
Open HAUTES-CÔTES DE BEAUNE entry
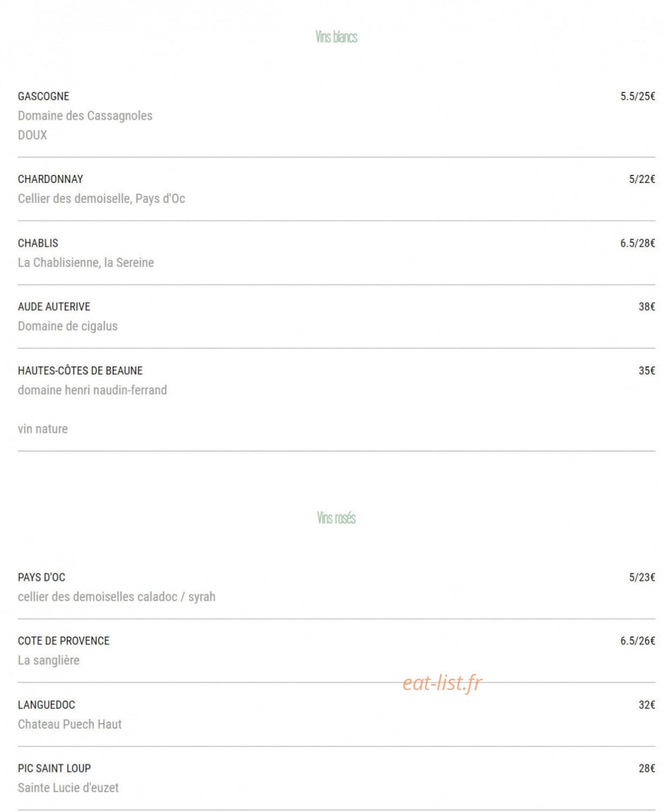click(80, 370)
